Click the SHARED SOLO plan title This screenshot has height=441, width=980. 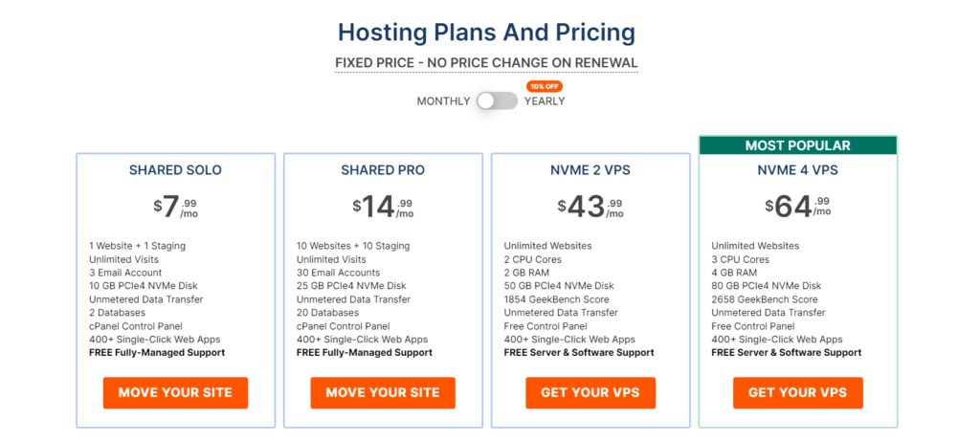pos(176,170)
